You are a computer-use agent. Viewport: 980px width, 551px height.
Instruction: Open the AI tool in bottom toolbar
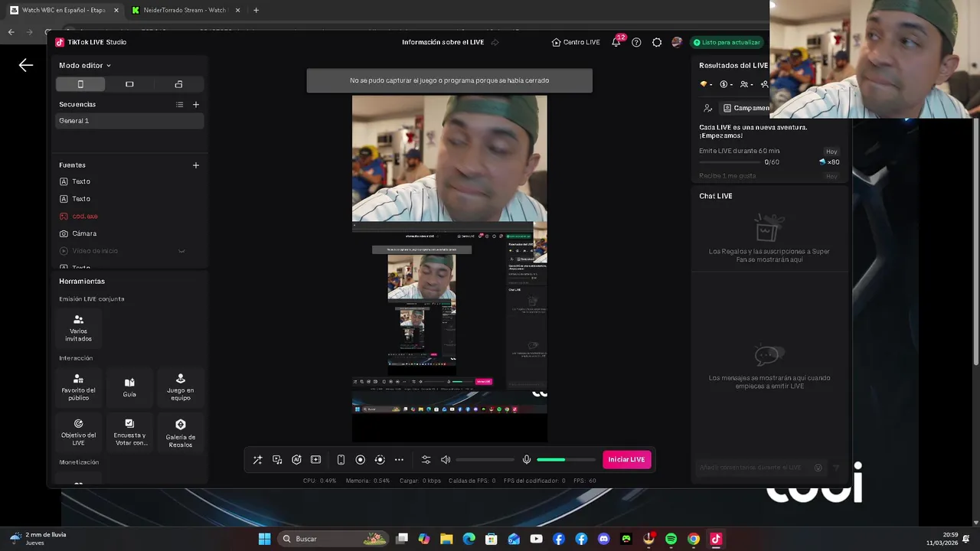tap(296, 460)
